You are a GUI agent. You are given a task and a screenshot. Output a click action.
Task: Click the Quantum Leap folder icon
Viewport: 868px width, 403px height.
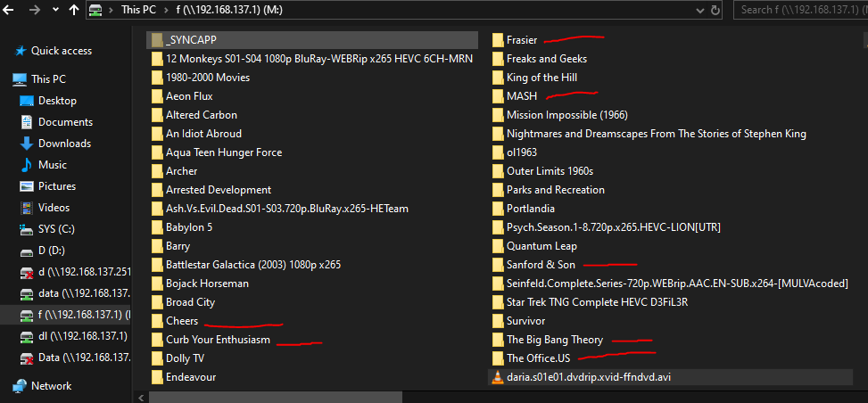[x=498, y=246]
